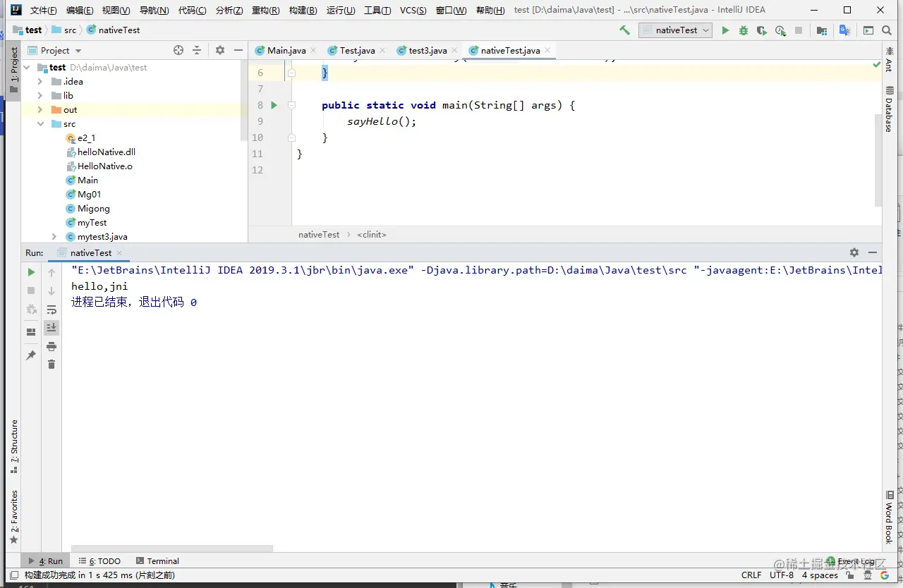
Task: Click src in the navigation bar
Action: tap(64, 30)
